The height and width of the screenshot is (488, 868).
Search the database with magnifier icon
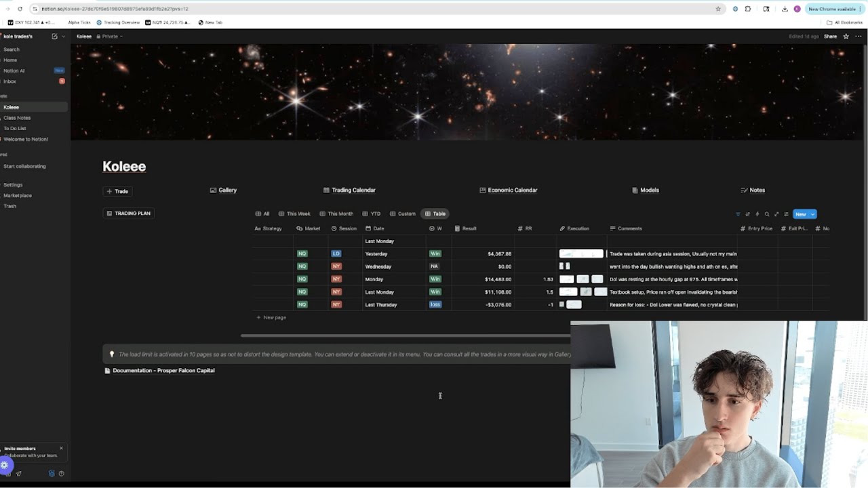click(767, 214)
